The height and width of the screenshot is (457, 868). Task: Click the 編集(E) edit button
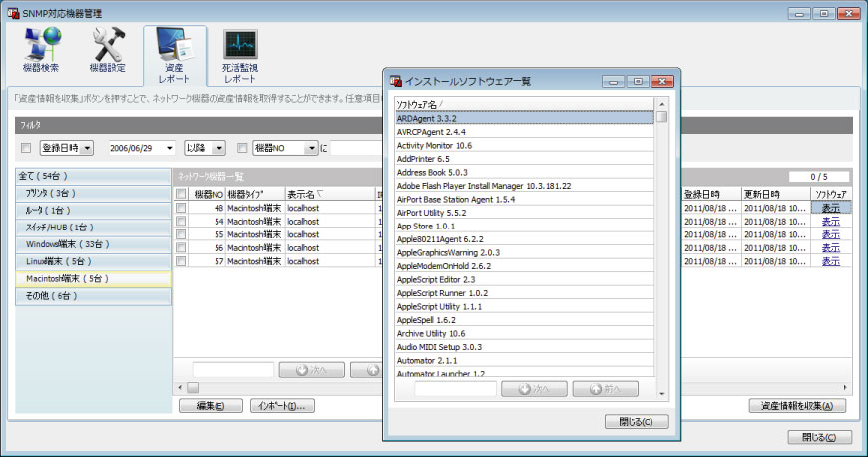tap(211, 406)
